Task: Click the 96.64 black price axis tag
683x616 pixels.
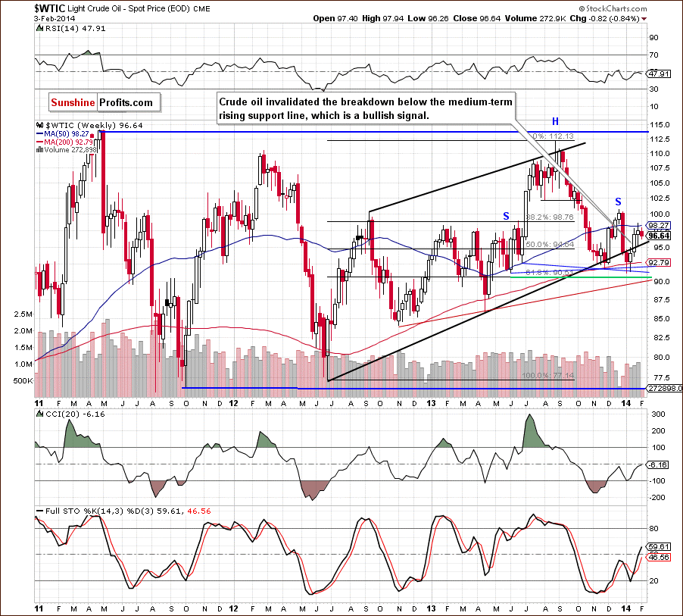Action: tap(659, 236)
